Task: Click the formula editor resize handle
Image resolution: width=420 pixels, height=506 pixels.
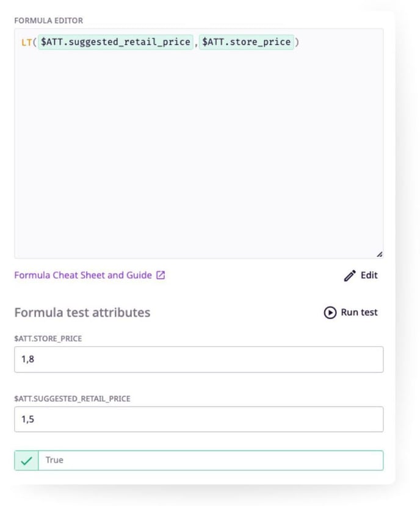Action: tap(379, 254)
